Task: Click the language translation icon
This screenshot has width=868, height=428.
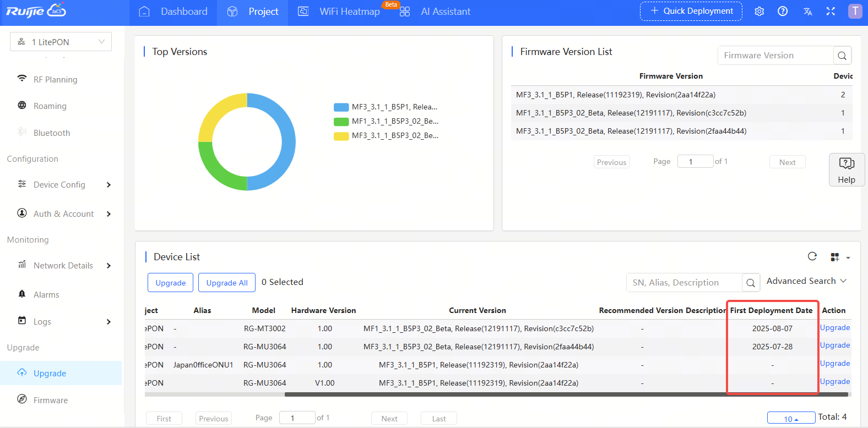Action: (807, 12)
